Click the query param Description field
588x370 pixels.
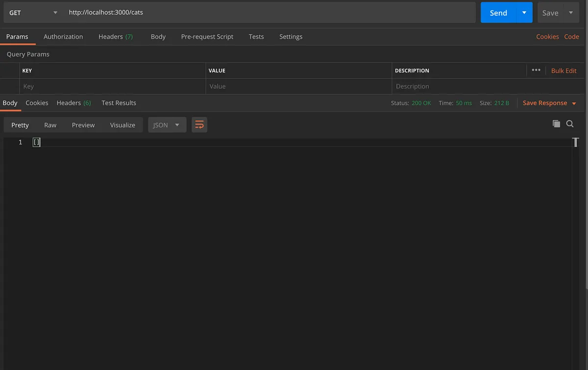tap(488, 86)
